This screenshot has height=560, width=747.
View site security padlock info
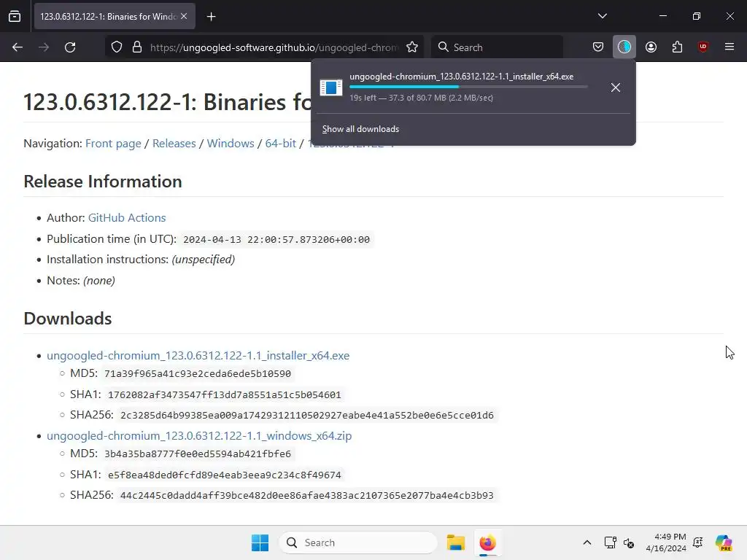(137, 47)
